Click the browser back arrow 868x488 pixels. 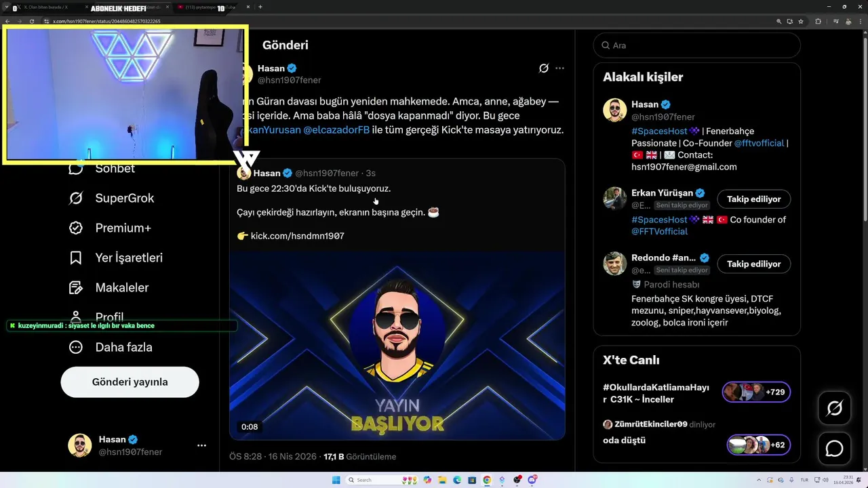7,21
